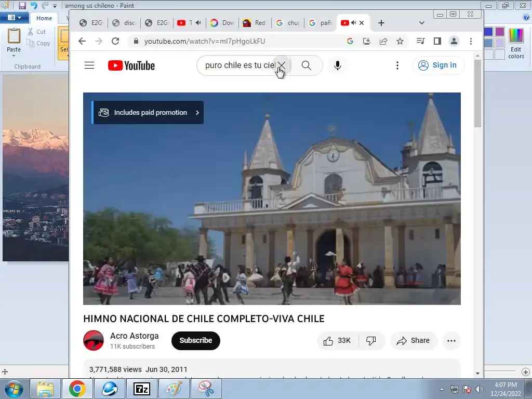Share this page from the address bar
The height and width of the screenshot is (399, 532).
[x=383, y=41]
